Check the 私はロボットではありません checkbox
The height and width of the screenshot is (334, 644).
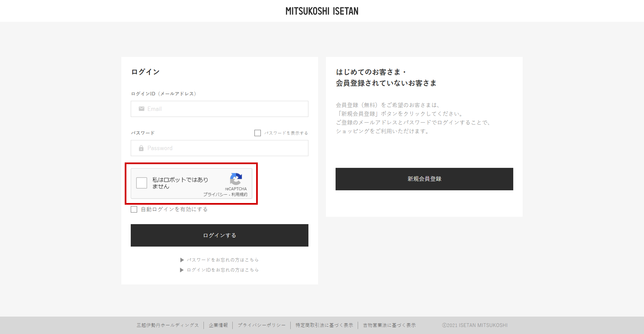141,183
